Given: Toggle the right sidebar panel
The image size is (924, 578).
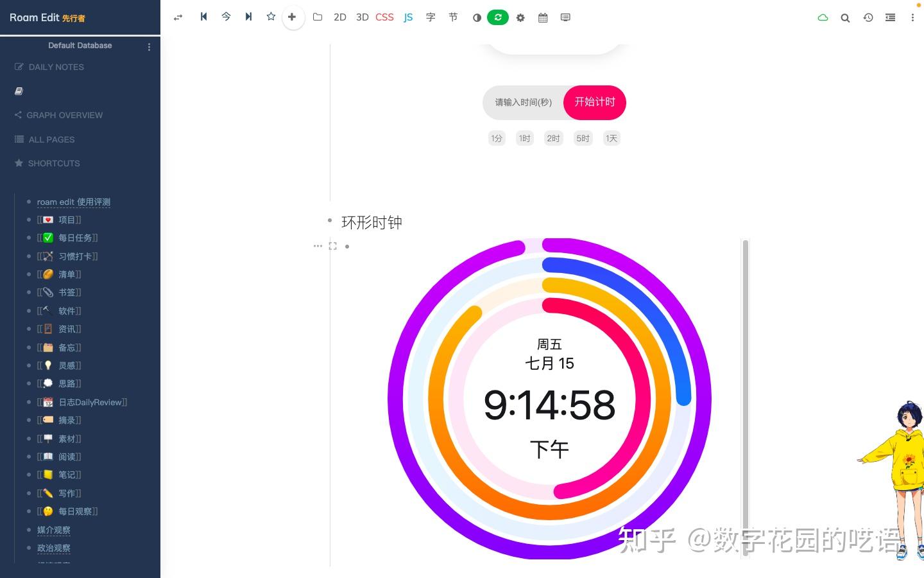Looking at the screenshot, I should click(891, 17).
